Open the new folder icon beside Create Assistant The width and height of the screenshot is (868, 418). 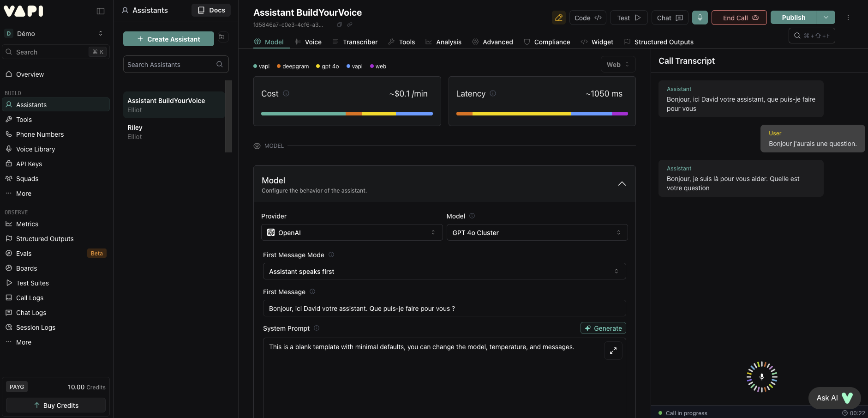point(221,37)
